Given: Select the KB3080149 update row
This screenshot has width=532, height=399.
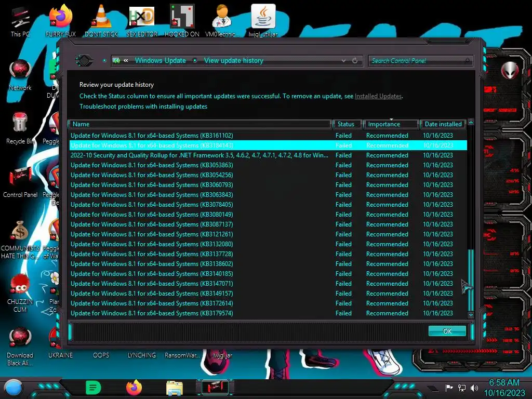Looking at the screenshot, I should 268,215.
